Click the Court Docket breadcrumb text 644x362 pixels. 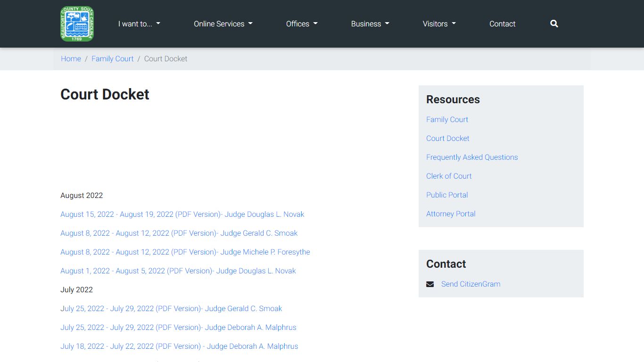click(165, 59)
